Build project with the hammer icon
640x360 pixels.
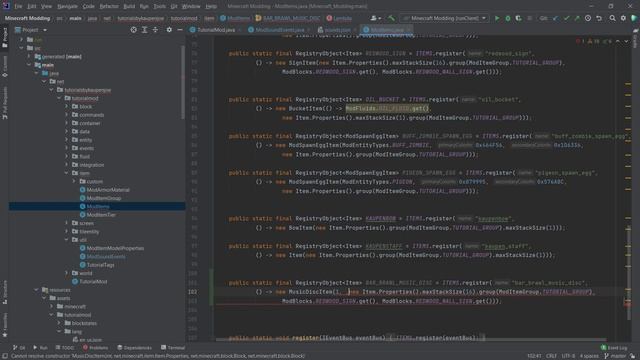(391, 18)
